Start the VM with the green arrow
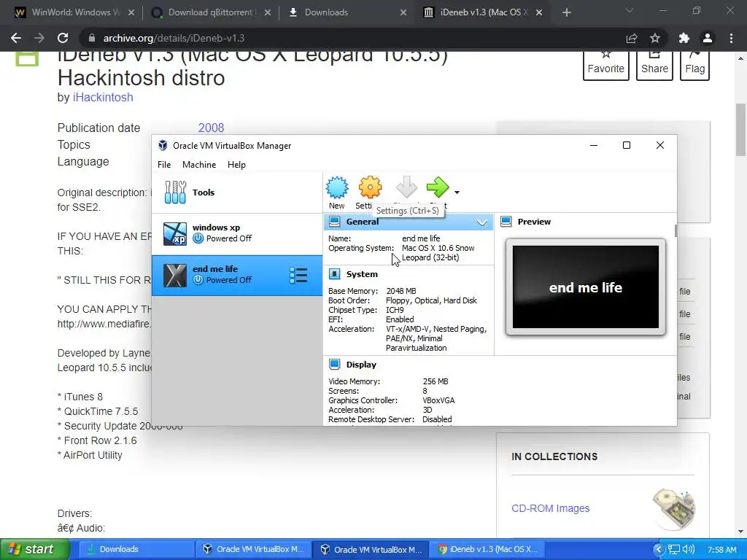Viewport: 747px width, 560px height. tap(438, 187)
